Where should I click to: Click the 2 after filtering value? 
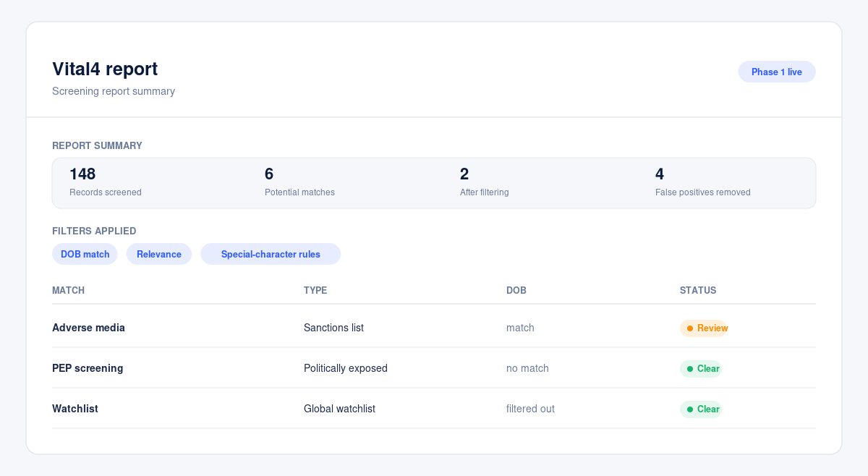point(464,174)
